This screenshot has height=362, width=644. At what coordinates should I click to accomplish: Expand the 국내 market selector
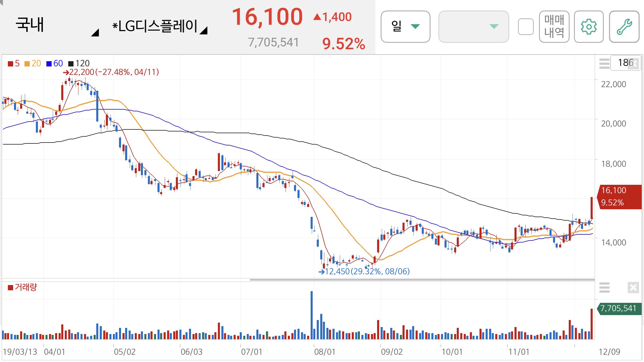(x=57, y=26)
